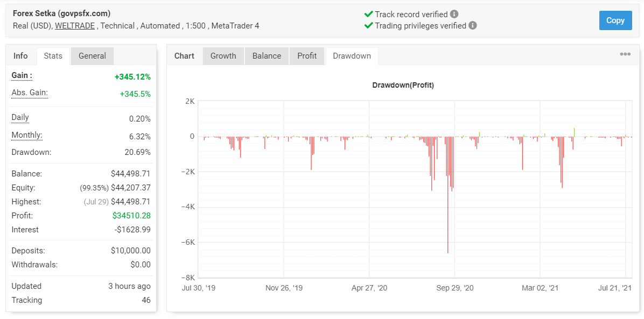Image resolution: width=644 pixels, height=319 pixels.
Task: Click the Abs. Gain label
Action: (30, 93)
